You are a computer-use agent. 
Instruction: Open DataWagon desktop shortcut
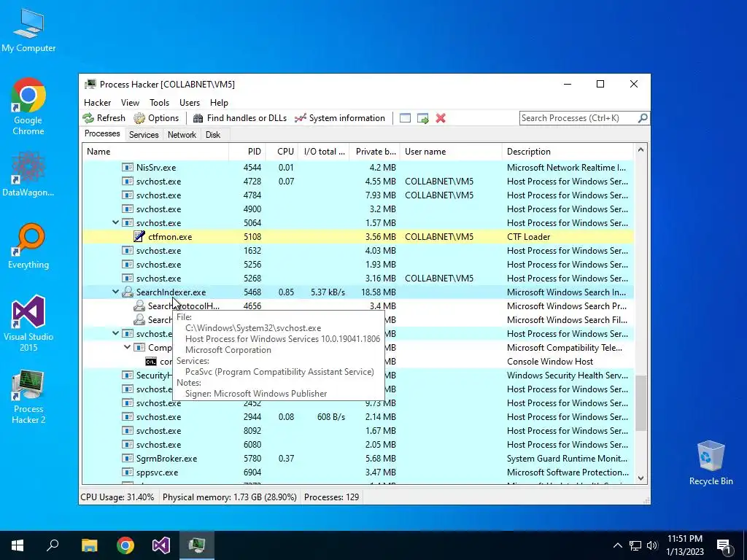pyautogui.click(x=28, y=174)
